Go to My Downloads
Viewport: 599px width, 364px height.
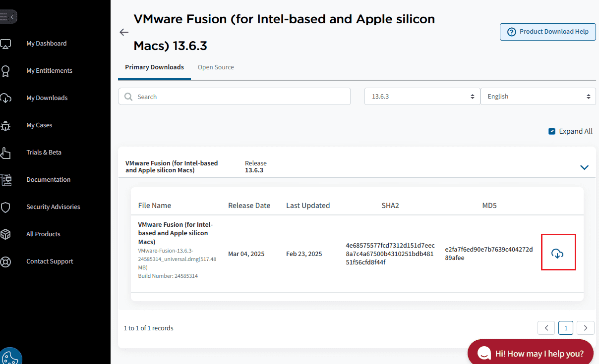47,98
